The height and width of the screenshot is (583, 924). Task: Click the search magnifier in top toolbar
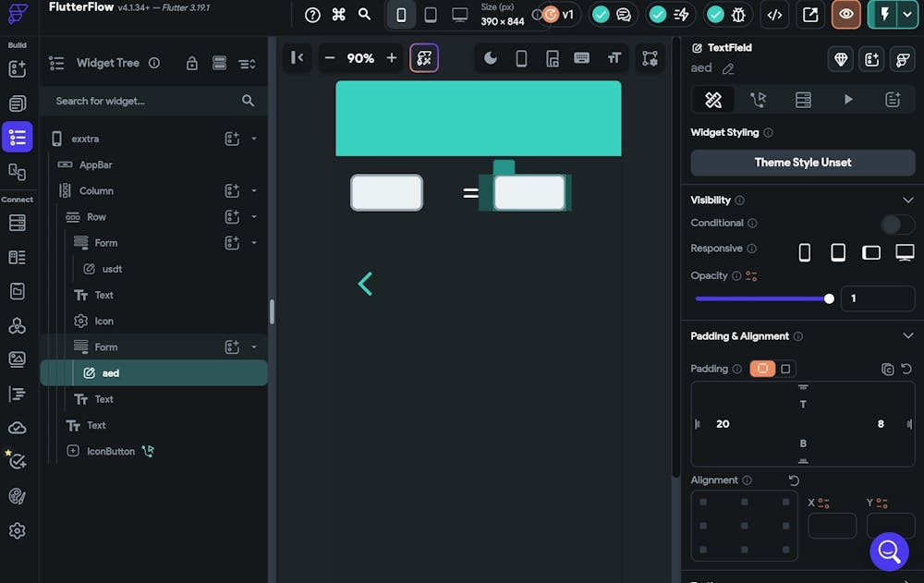[365, 15]
